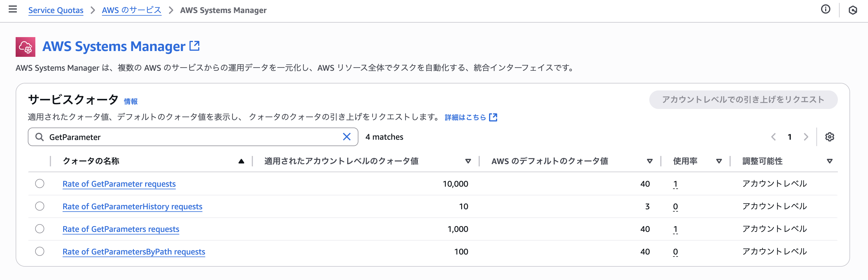Open Rate of GetParametersByPath requests link
The height and width of the screenshot is (280, 868).
tap(134, 252)
